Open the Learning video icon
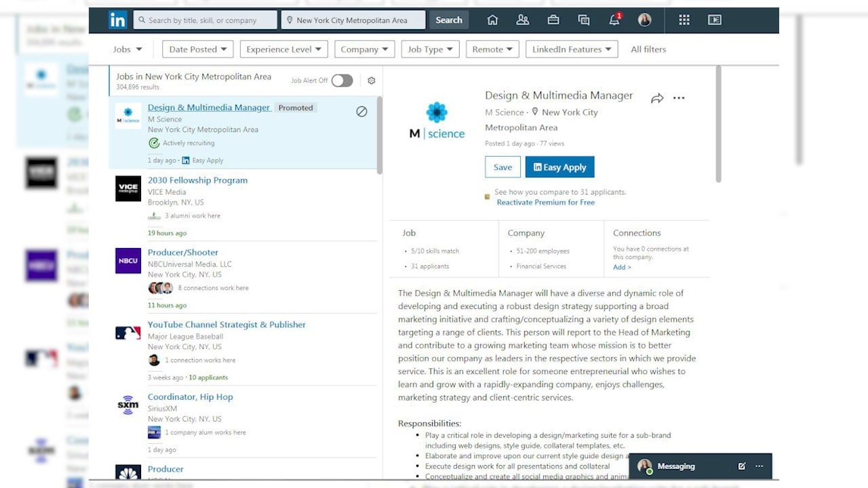This screenshot has height=488, width=868. click(715, 20)
